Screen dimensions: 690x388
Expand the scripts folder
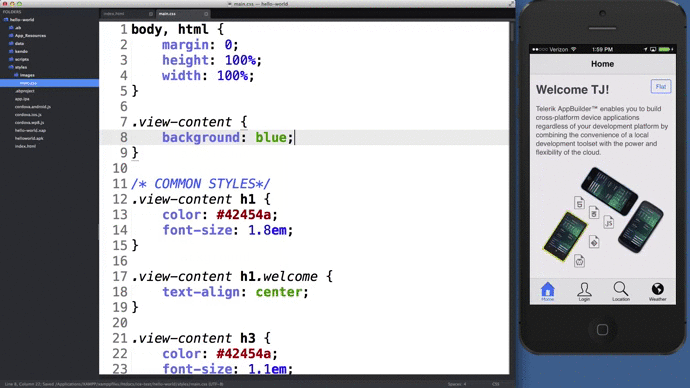click(11, 59)
